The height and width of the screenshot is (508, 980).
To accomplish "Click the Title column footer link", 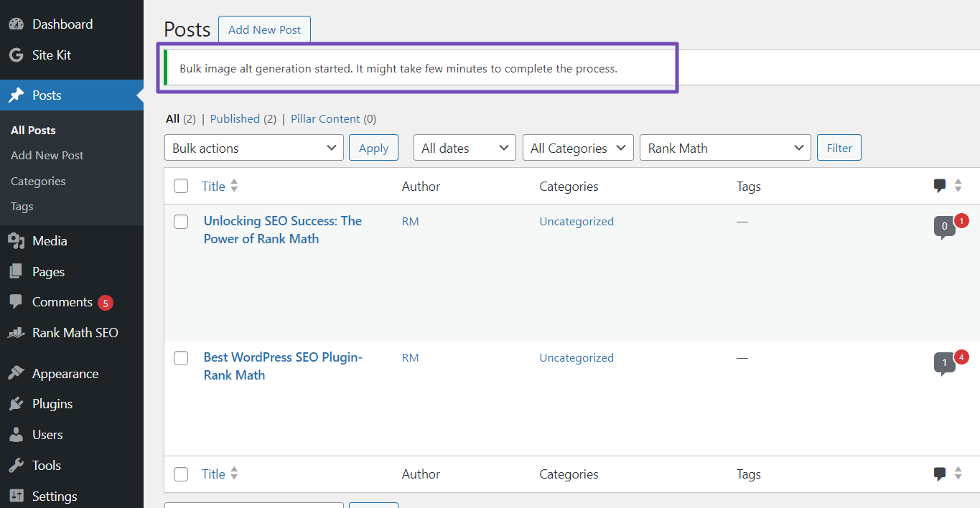I will click(213, 474).
